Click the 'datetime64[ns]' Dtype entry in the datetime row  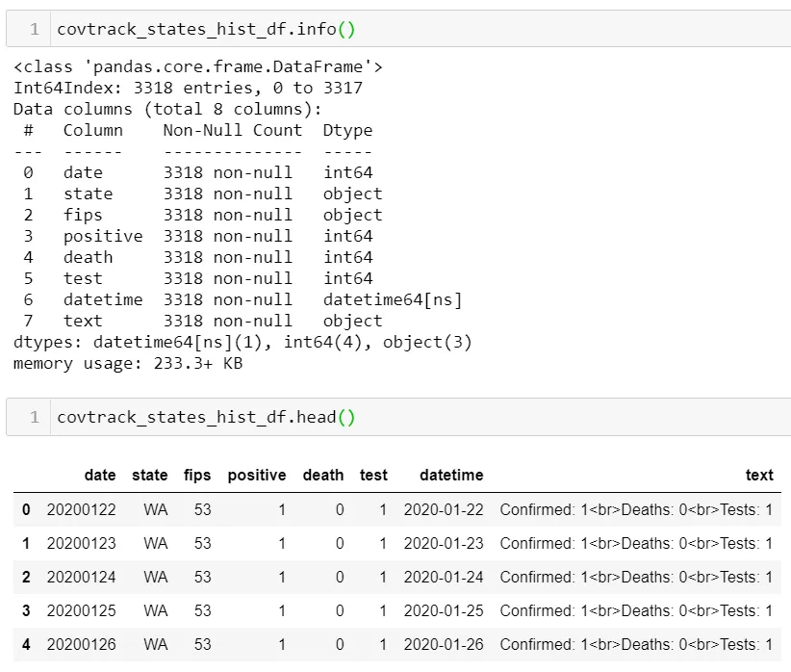pos(393,299)
